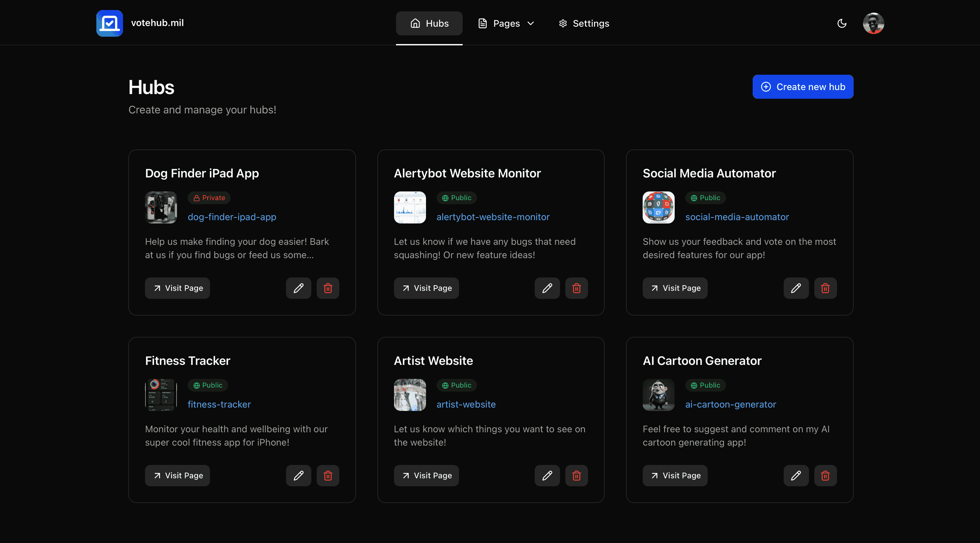The width and height of the screenshot is (980, 543).
Task: Open the ai-cartoon-generator link
Action: click(x=730, y=404)
